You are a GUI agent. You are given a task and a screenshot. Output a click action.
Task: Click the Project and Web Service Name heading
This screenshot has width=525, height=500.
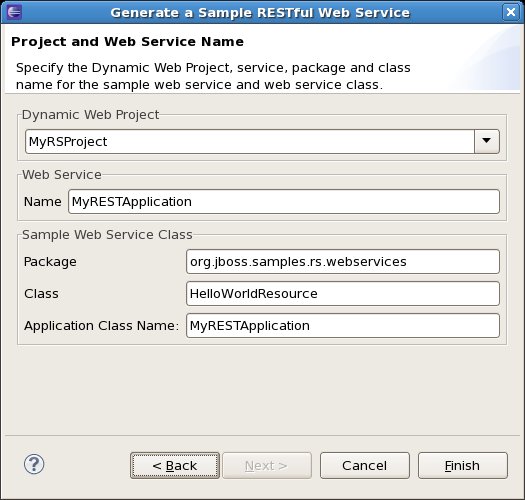click(x=127, y=42)
